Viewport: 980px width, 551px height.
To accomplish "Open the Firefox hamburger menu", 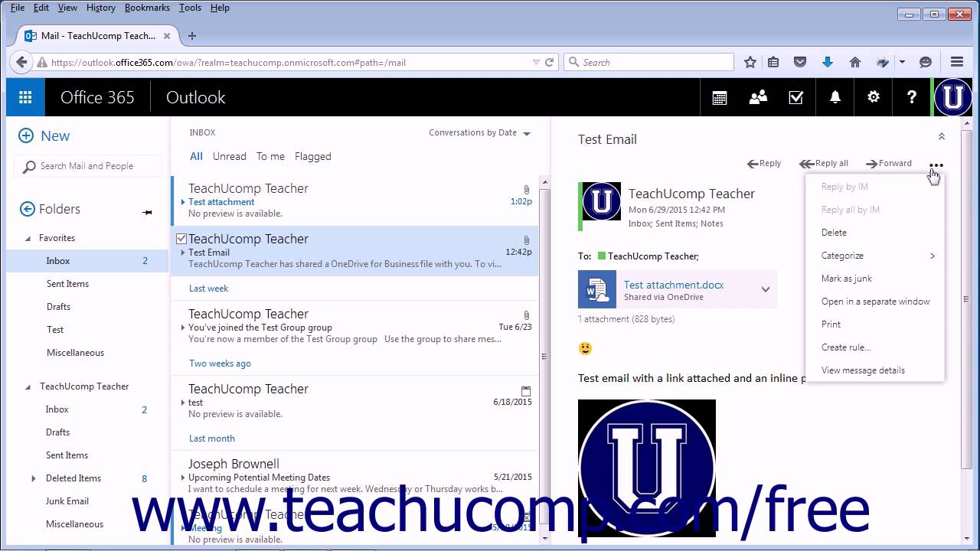I will click(956, 62).
